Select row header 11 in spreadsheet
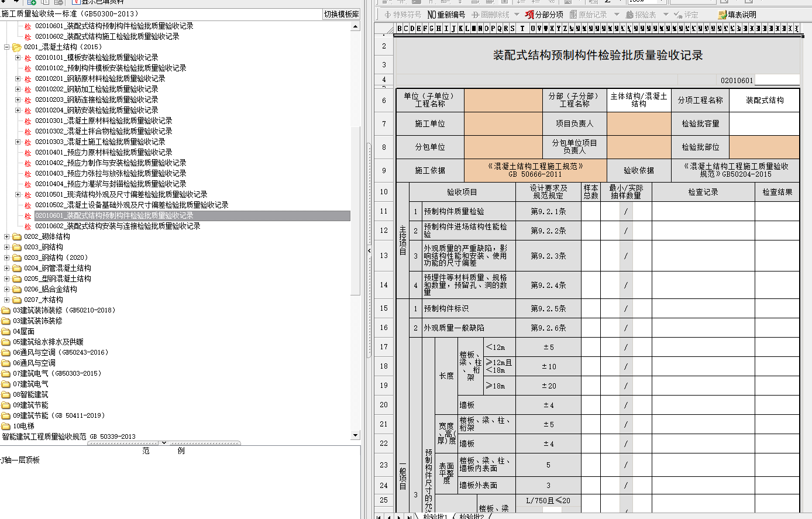This screenshot has height=519, width=812. tap(384, 211)
